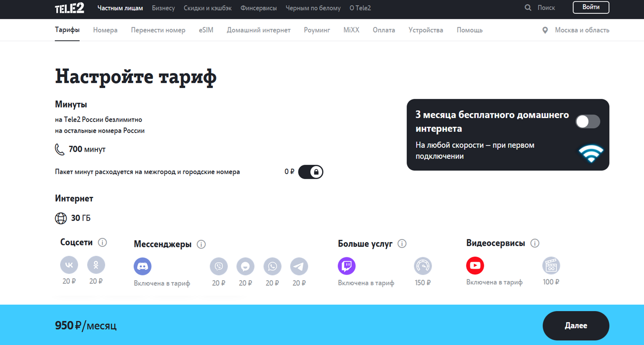Open the MiXX tab
The width and height of the screenshot is (644, 345).
[x=351, y=30]
